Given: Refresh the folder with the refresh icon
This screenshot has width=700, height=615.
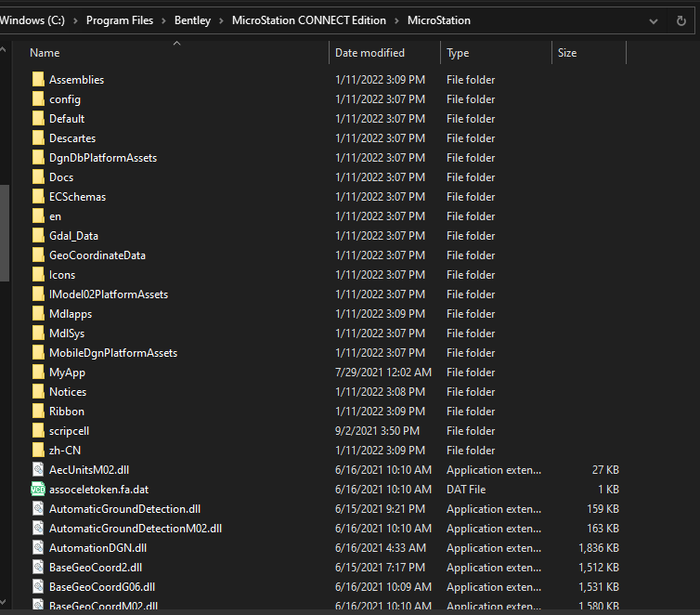Looking at the screenshot, I should click(681, 20).
